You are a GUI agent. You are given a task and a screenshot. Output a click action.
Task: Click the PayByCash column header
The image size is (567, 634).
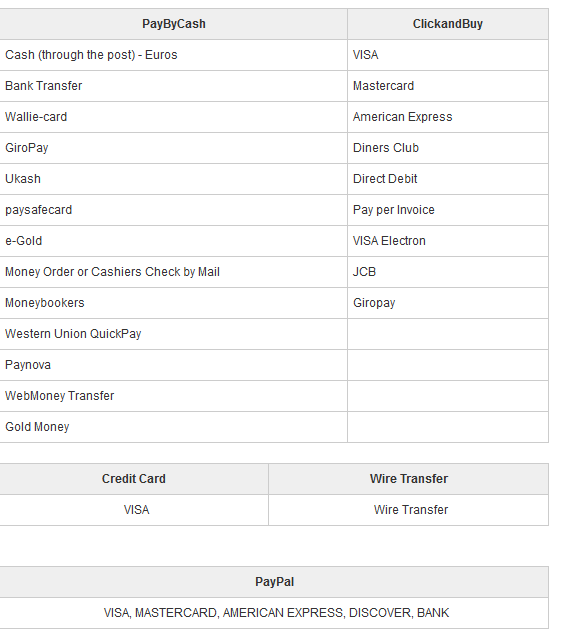pyautogui.click(x=173, y=24)
